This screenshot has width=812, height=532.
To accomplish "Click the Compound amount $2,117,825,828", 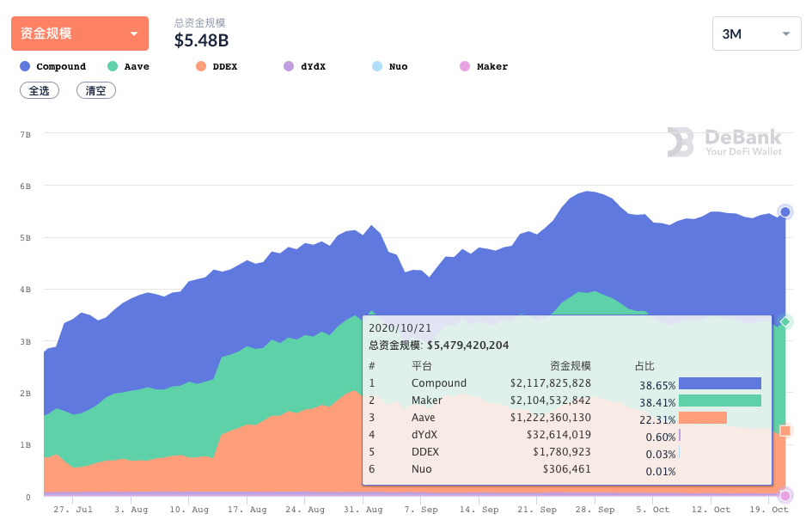I will (x=551, y=383).
